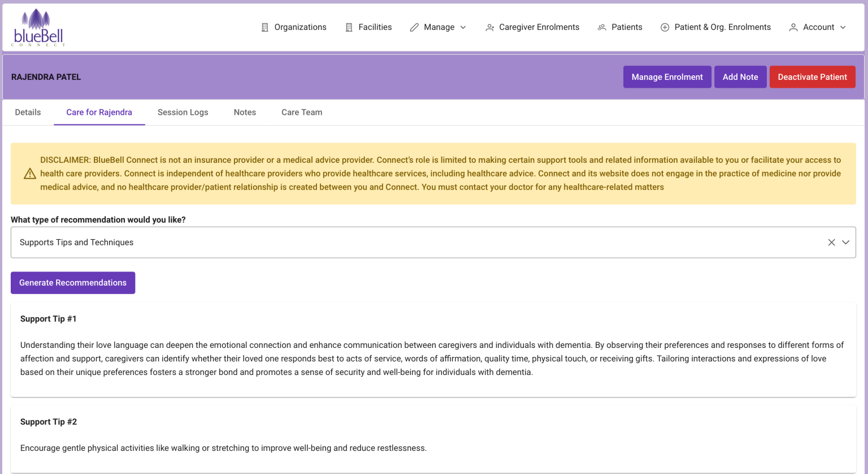Open the Manage menu chevron
Image resolution: width=868 pixels, height=474 pixels.
click(463, 27)
